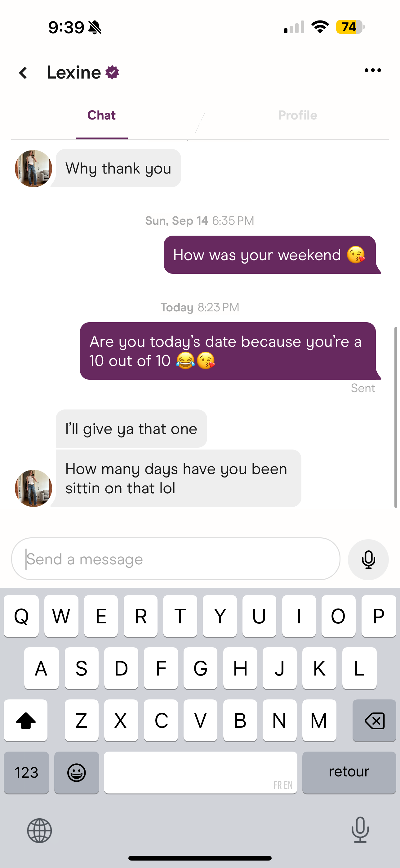Tap the globe language switch key
The image size is (400, 868).
[39, 831]
